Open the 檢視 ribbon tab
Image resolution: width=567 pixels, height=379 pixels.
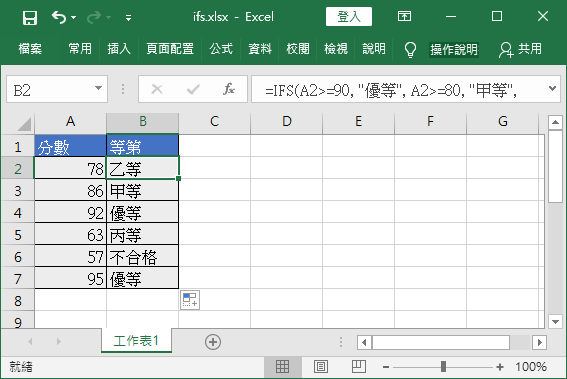point(336,48)
